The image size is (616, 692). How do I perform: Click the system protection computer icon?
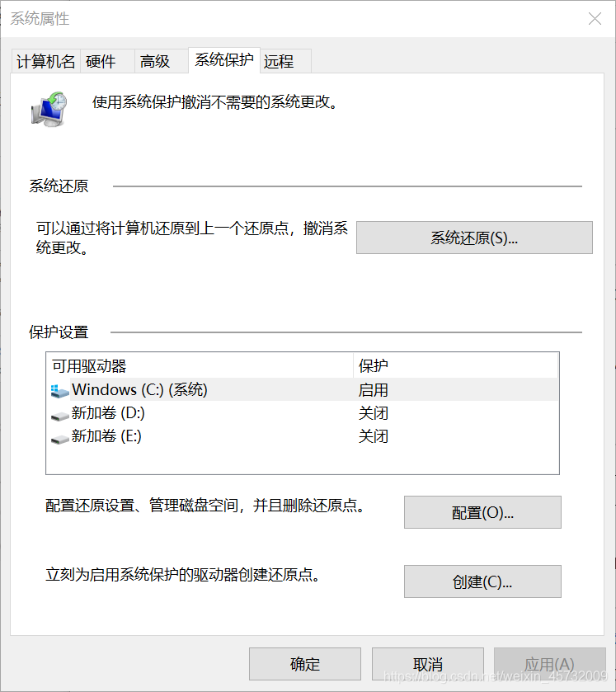49,109
